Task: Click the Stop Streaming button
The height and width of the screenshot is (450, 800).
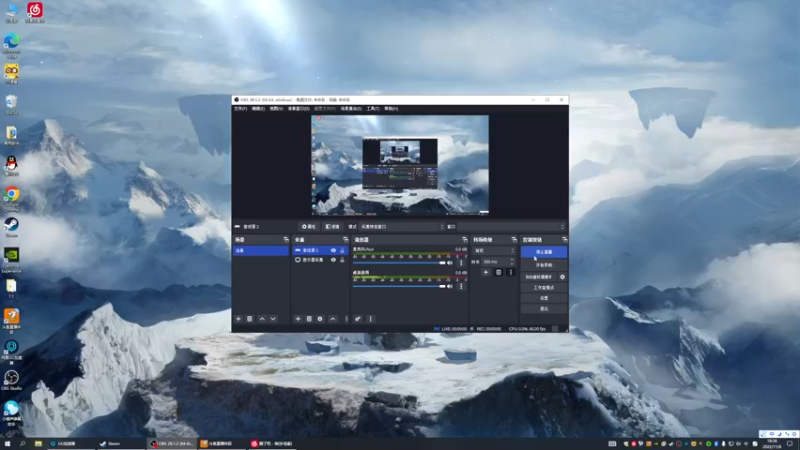Action: point(544,252)
